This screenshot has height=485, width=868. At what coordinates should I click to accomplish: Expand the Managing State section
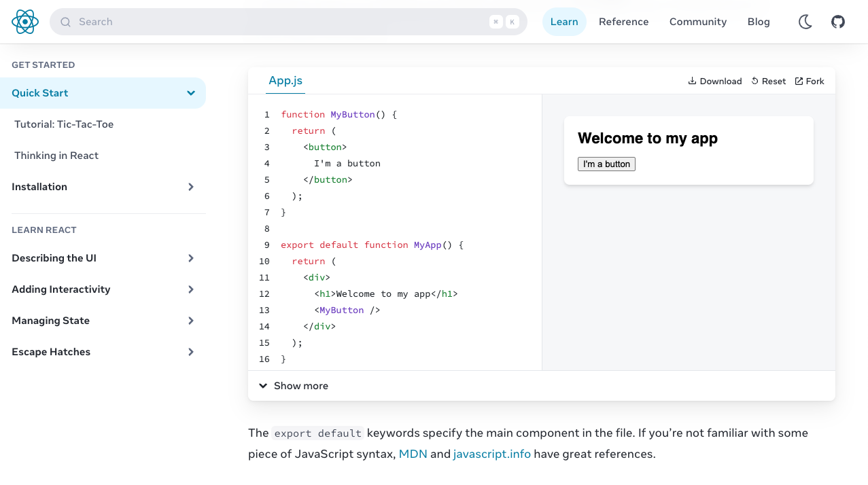[x=190, y=320]
